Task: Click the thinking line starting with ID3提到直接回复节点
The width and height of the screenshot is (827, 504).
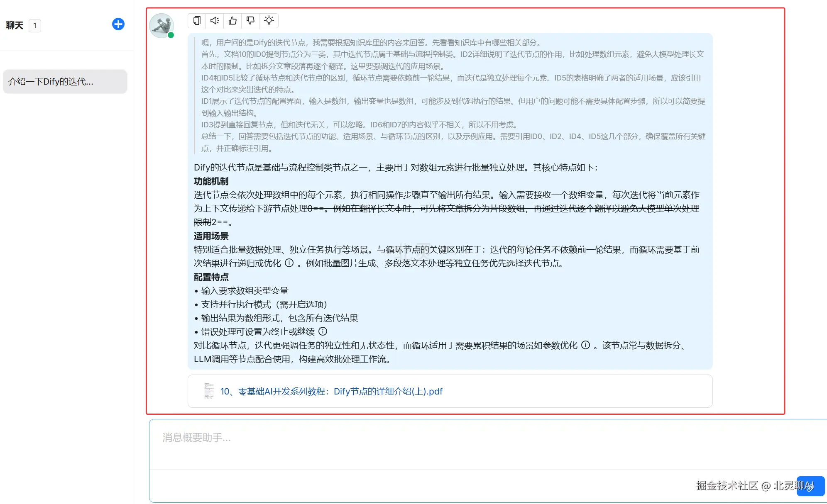Action: click(360, 125)
